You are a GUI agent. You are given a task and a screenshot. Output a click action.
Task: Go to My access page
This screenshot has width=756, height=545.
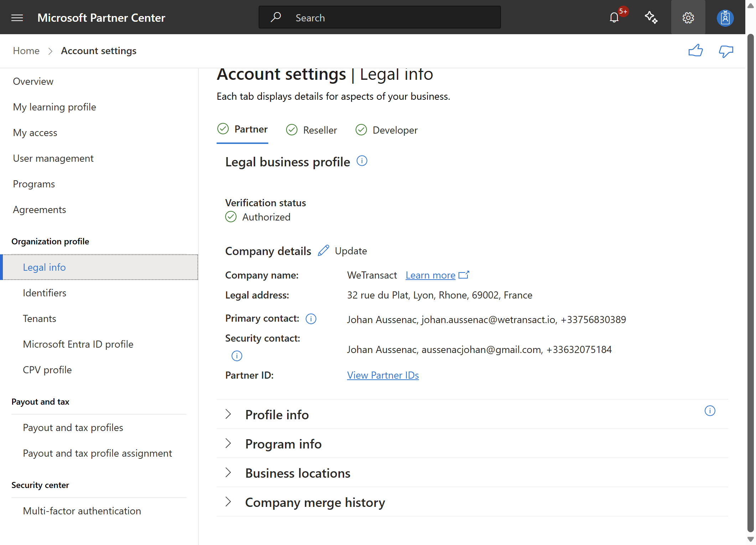tap(35, 133)
